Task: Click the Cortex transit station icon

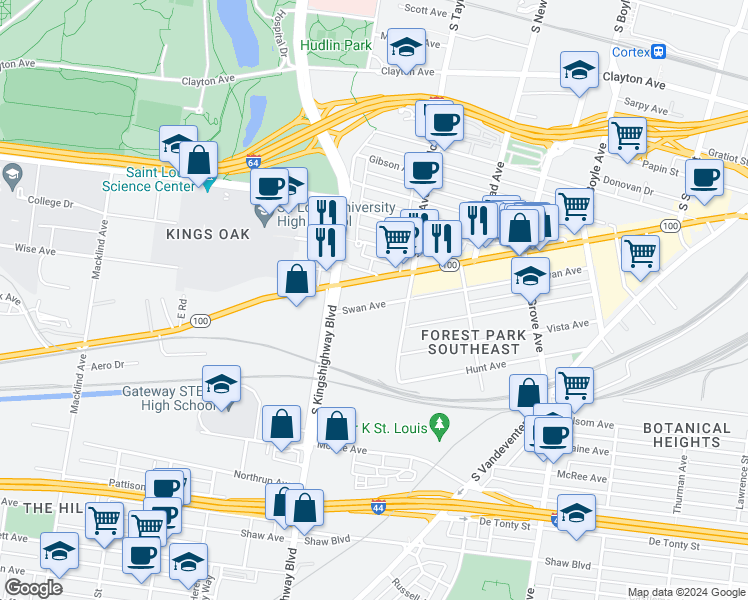Action: coord(659,52)
